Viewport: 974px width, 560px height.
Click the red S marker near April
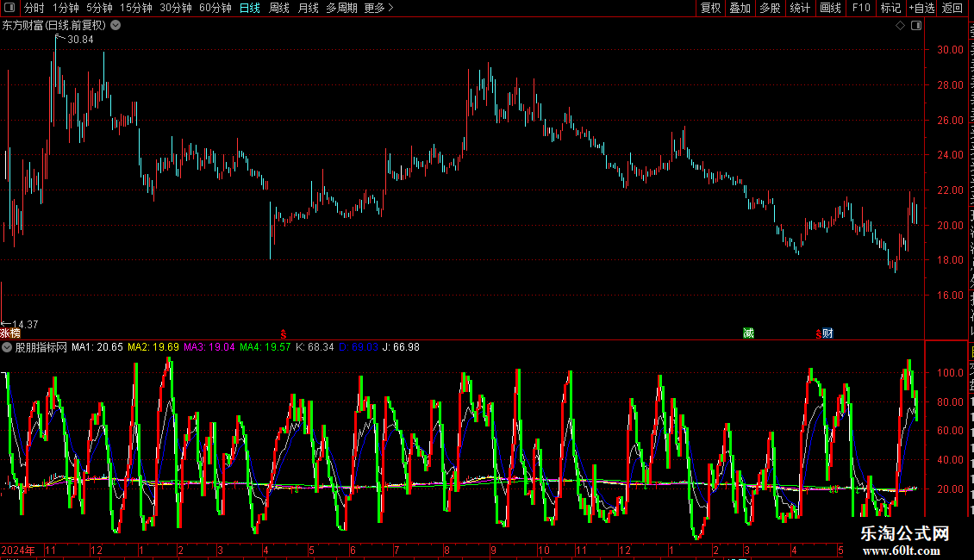284,334
